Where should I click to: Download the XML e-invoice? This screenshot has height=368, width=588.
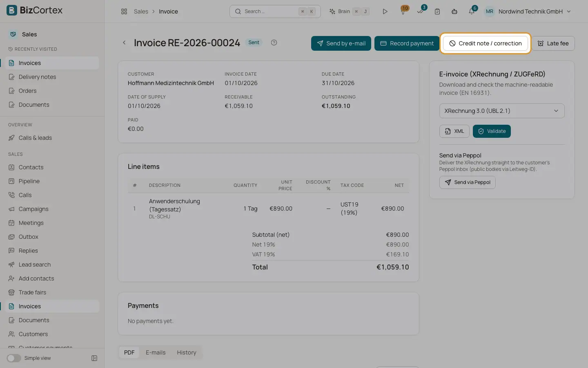(454, 131)
